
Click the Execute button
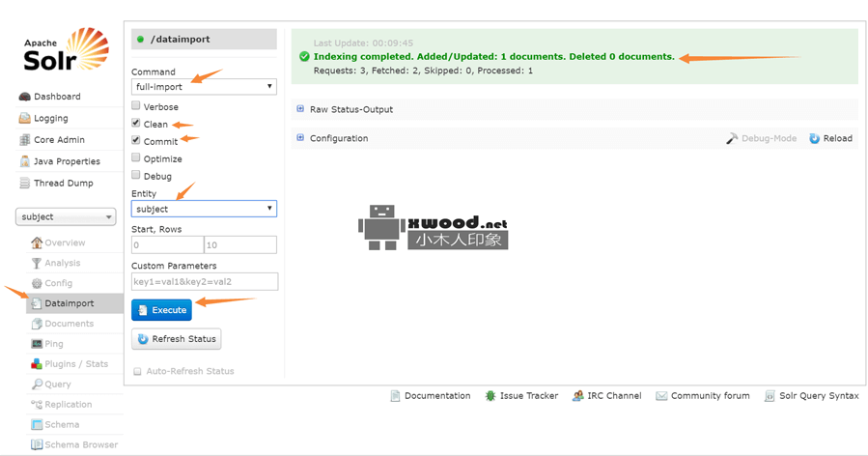click(161, 310)
